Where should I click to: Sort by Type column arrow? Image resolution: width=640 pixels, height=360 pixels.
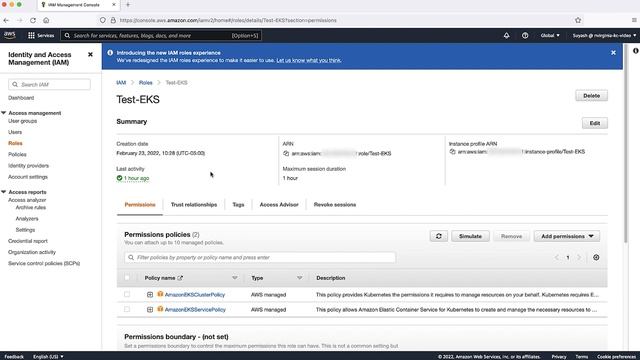[x=300, y=278]
